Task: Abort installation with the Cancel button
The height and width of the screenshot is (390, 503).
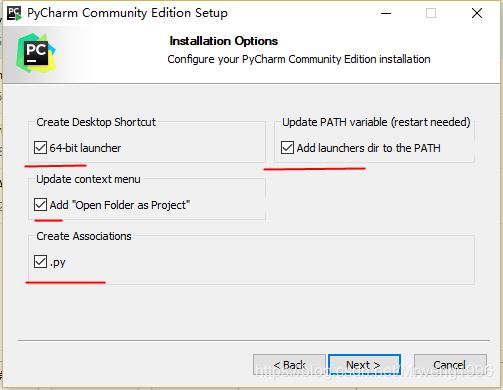Action: (450, 365)
